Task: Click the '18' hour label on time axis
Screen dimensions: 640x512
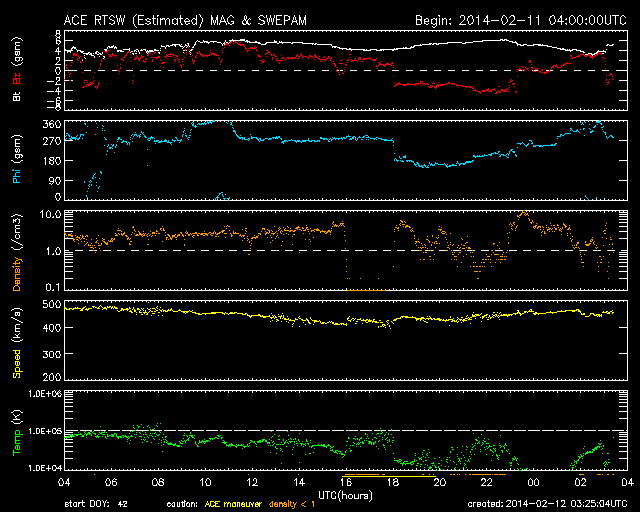Action: coord(393,482)
